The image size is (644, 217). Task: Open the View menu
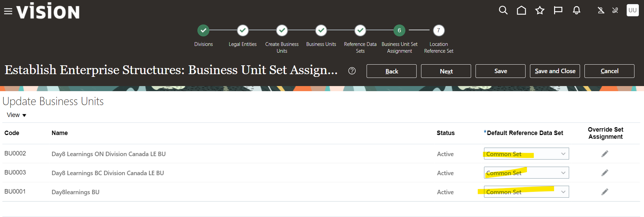[16, 115]
